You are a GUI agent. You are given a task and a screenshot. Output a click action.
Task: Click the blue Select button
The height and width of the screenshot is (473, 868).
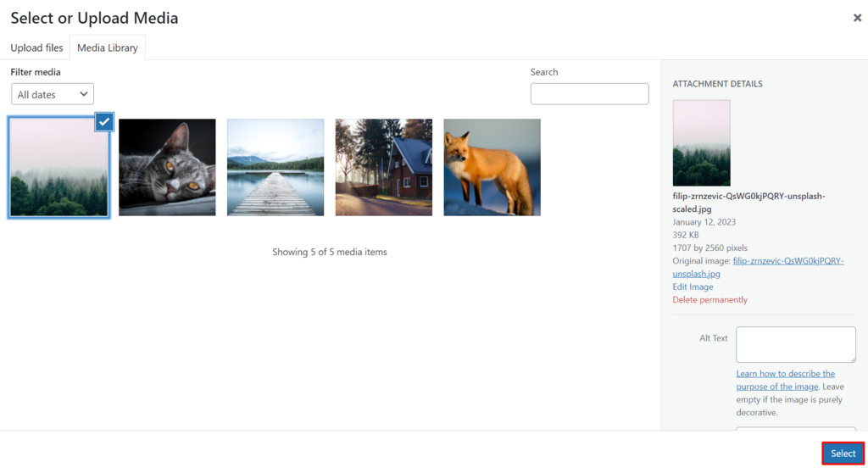(x=843, y=453)
